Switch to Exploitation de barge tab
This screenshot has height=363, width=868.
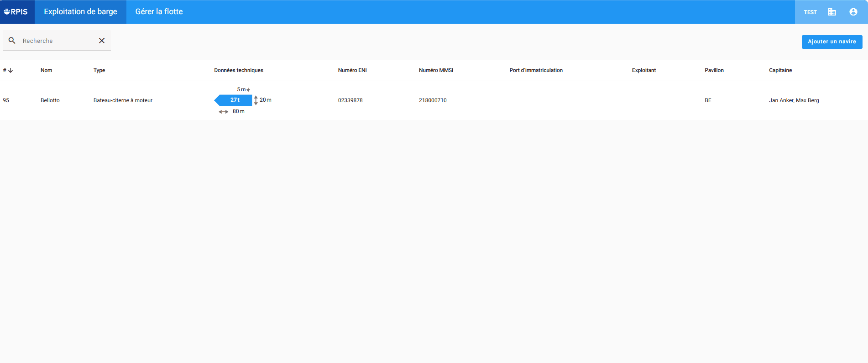80,12
